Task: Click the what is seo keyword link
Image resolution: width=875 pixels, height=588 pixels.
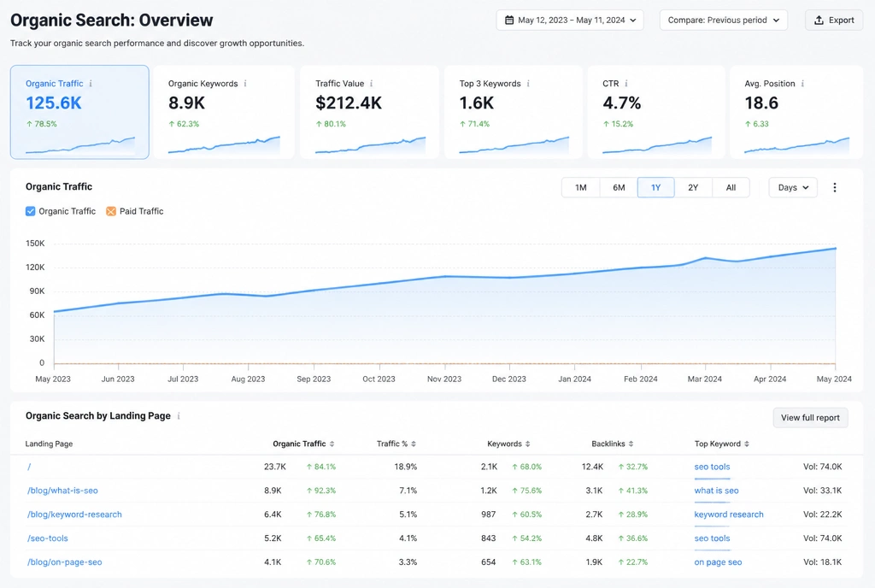Action: coord(716,491)
